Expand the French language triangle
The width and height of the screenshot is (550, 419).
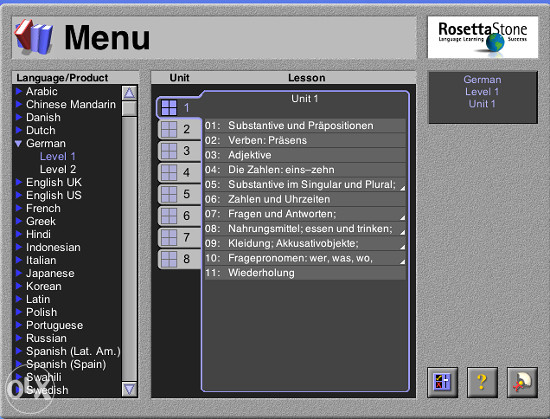(x=19, y=208)
